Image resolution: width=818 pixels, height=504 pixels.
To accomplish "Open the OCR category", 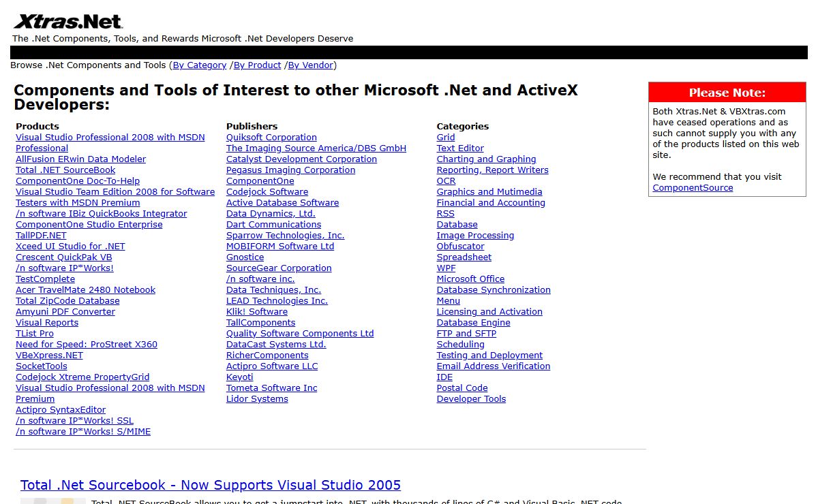I will click(446, 181).
